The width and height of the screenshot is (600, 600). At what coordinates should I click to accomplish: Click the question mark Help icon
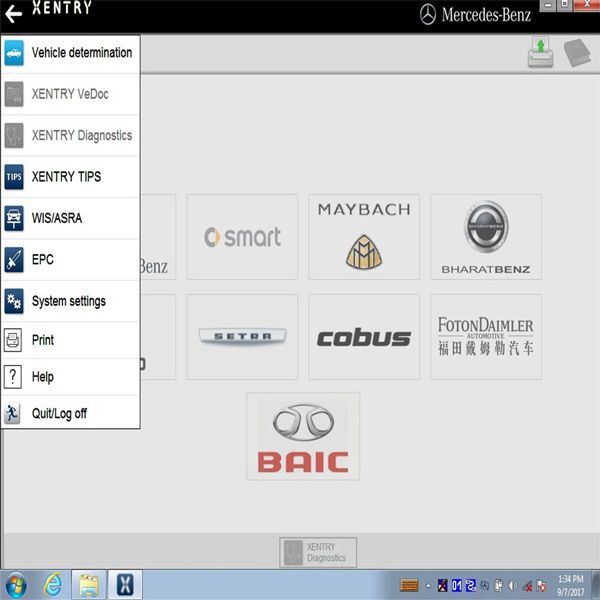pyautogui.click(x=13, y=377)
